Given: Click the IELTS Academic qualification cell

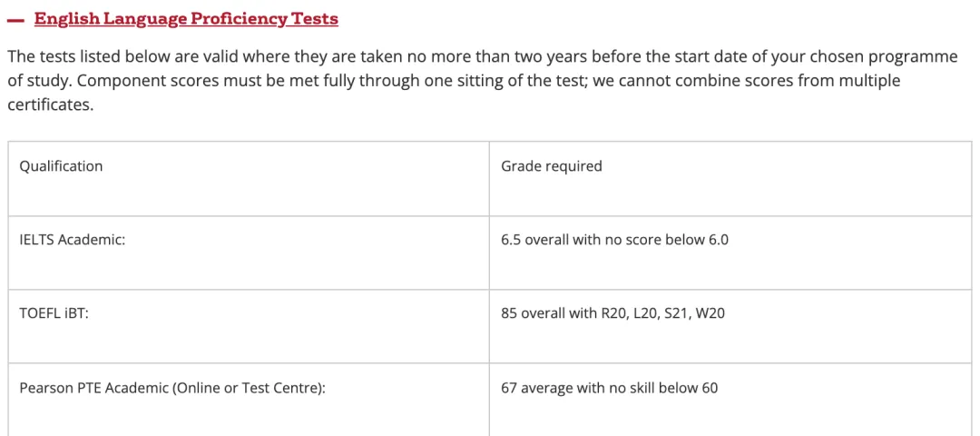Looking at the screenshot, I should [x=249, y=253].
